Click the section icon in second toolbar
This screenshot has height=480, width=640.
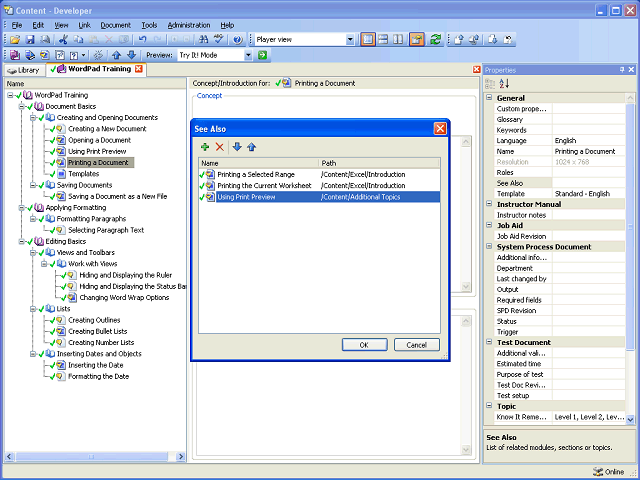30,55
